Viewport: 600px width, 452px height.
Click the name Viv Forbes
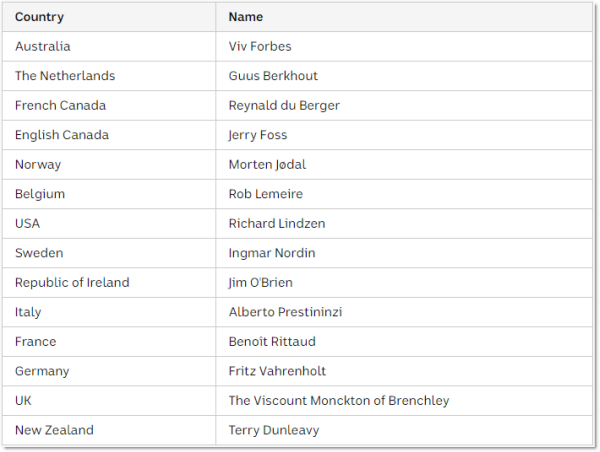(x=260, y=46)
